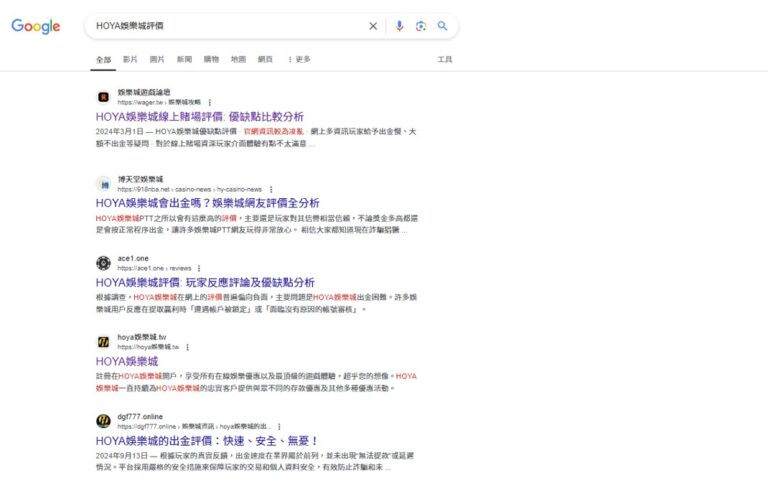The height and width of the screenshot is (486, 768).
Task: Switch to the 新聞 tab
Action: pos(184,59)
